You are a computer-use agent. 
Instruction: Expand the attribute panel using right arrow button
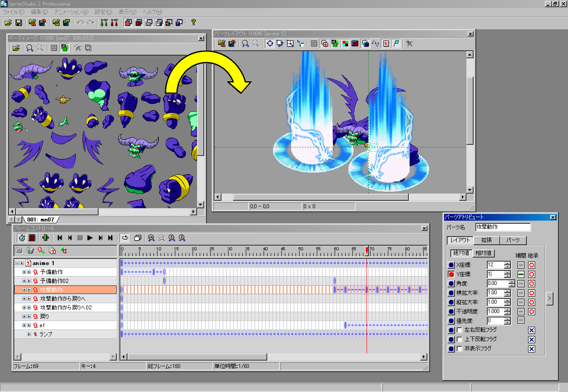point(549,299)
